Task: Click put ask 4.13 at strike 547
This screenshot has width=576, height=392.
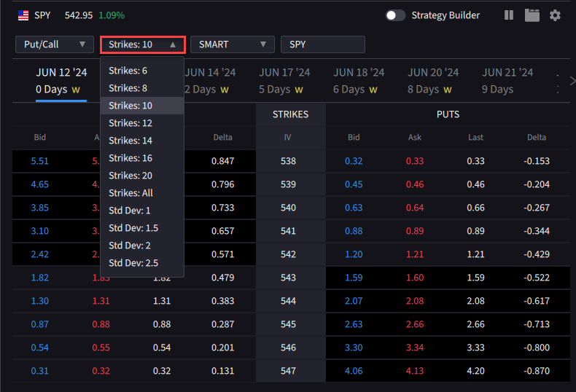Action: tap(415, 371)
